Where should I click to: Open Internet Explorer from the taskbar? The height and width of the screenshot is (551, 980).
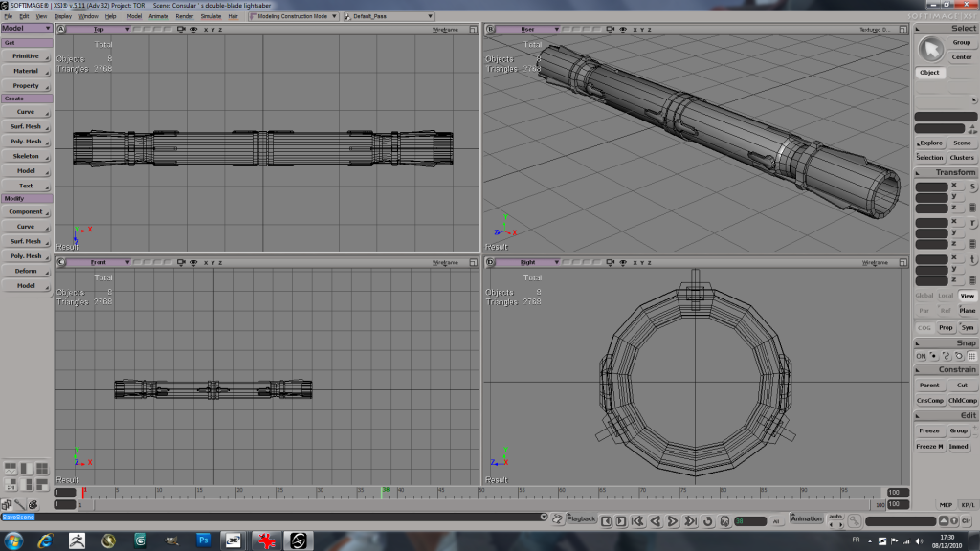(x=45, y=540)
